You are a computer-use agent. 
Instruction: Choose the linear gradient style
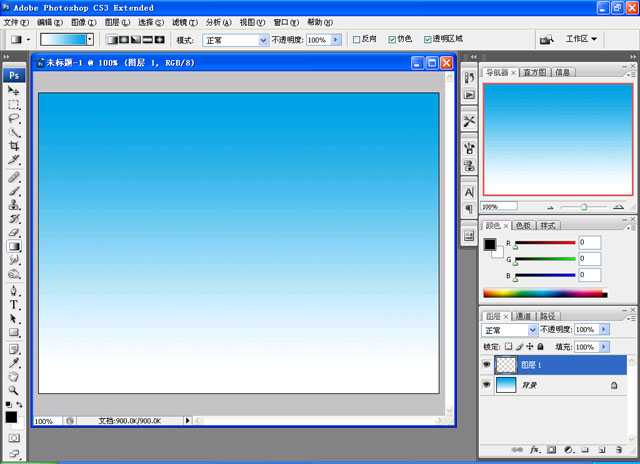click(x=111, y=40)
